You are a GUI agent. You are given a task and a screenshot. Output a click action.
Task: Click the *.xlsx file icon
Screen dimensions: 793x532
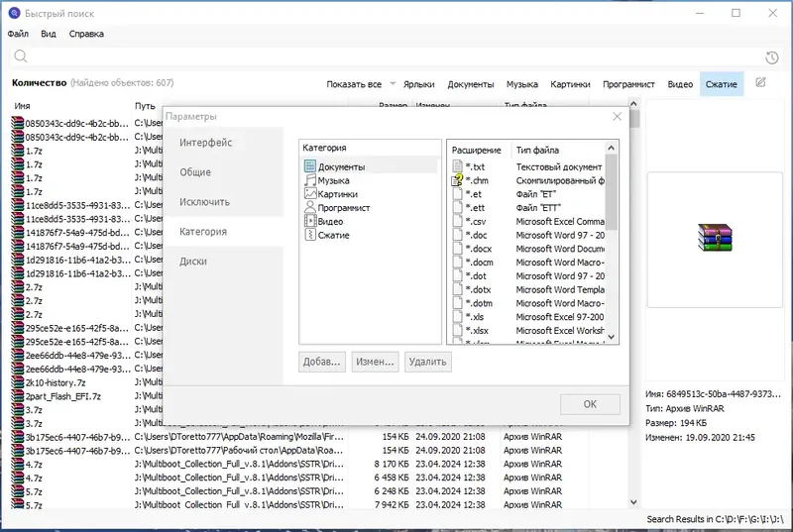coord(457,330)
